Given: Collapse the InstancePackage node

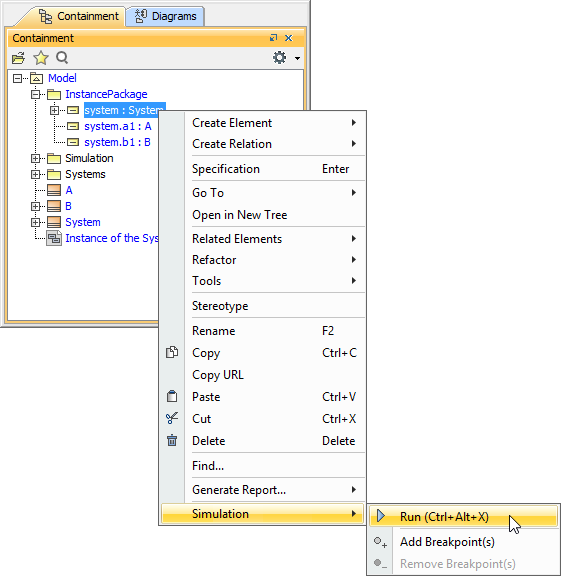Looking at the screenshot, I should pos(36,94).
